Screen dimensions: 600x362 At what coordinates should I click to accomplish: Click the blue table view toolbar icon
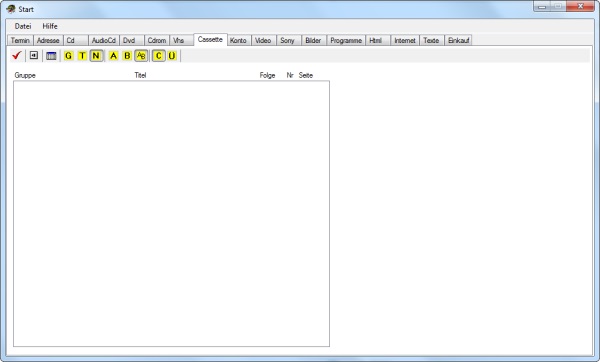pyautogui.click(x=51, y=56)
